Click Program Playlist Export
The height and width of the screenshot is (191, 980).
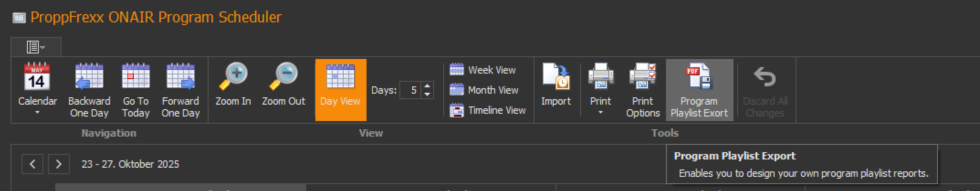click(699, 89)
